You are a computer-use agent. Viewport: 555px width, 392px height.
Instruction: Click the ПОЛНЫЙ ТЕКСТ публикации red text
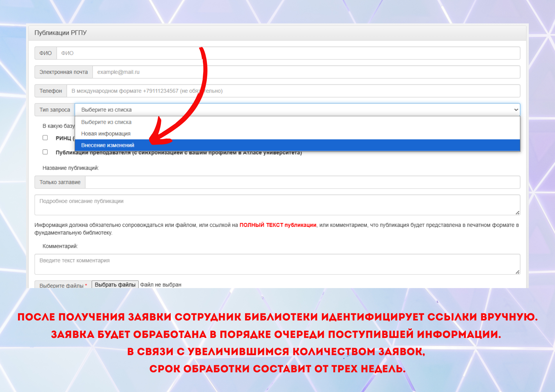pos(278,225)
